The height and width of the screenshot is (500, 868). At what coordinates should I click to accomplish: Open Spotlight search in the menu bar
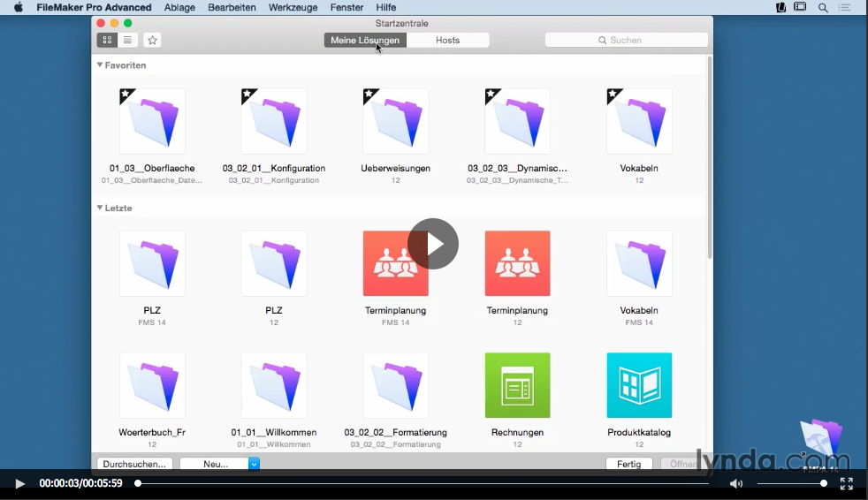pos(823,7)
